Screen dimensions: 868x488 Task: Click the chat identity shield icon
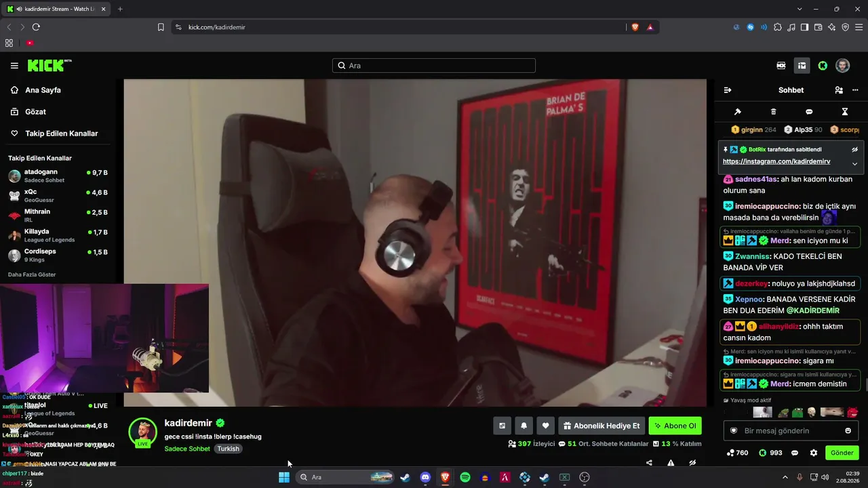733,430
